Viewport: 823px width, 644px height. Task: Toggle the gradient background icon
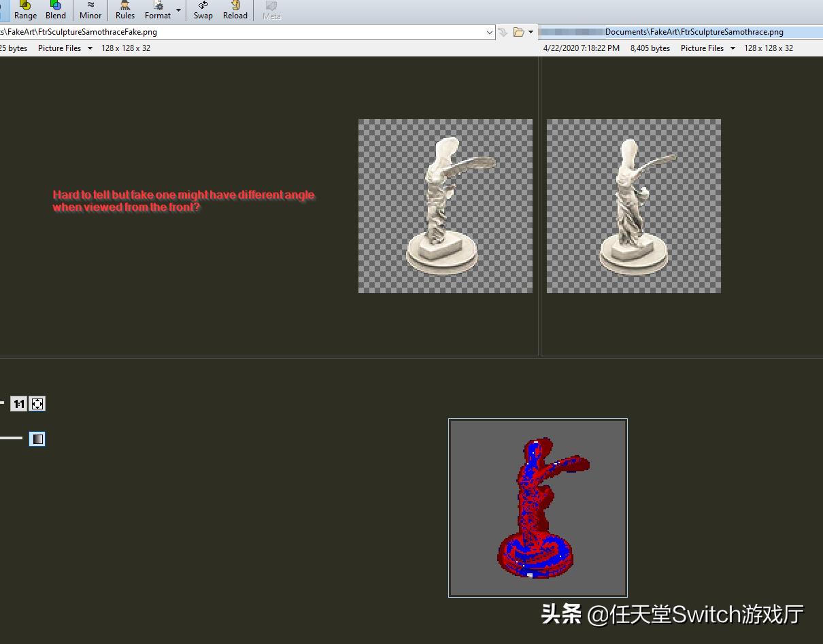tap(37, 439)
